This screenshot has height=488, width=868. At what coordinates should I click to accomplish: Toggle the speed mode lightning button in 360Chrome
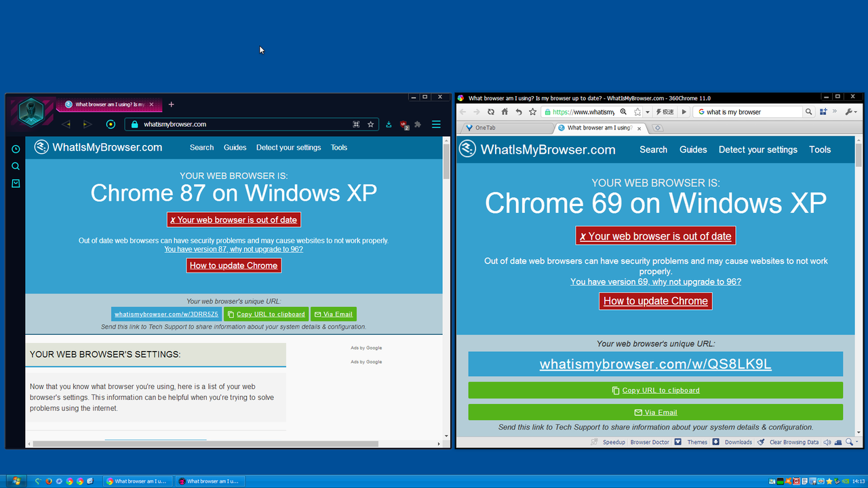pos(665,112)
